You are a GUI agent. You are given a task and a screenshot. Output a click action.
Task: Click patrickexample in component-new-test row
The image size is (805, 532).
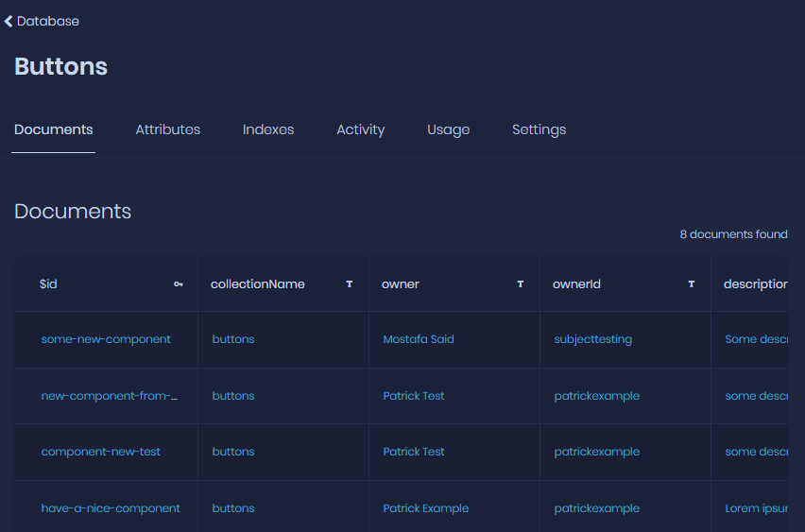click(596, 452)
